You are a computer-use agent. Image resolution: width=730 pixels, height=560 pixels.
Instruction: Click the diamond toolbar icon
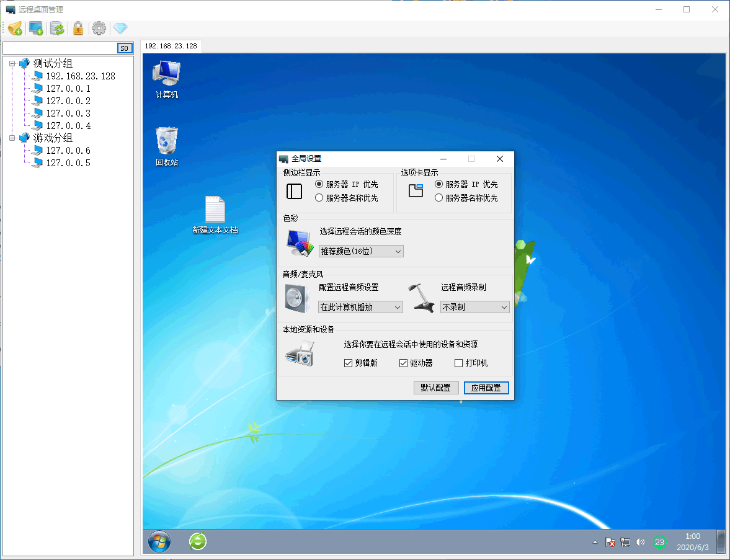click(x=120, y=28)
